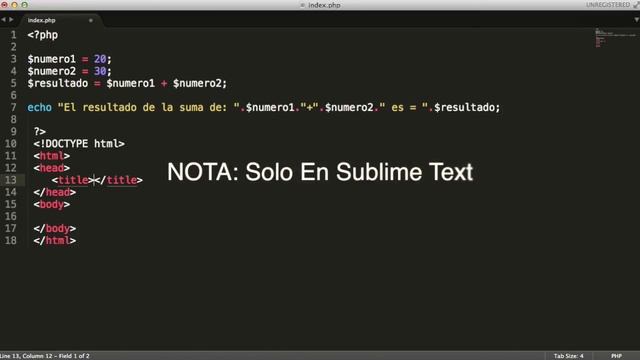Viewport: 640px width, 360px height.
Task: Click the opening '<title>' tag on line 13
Action: [x=73, y=180]
